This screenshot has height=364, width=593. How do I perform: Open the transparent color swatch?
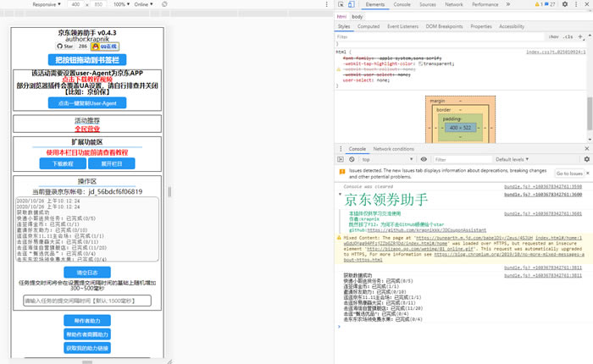[420, 63]
